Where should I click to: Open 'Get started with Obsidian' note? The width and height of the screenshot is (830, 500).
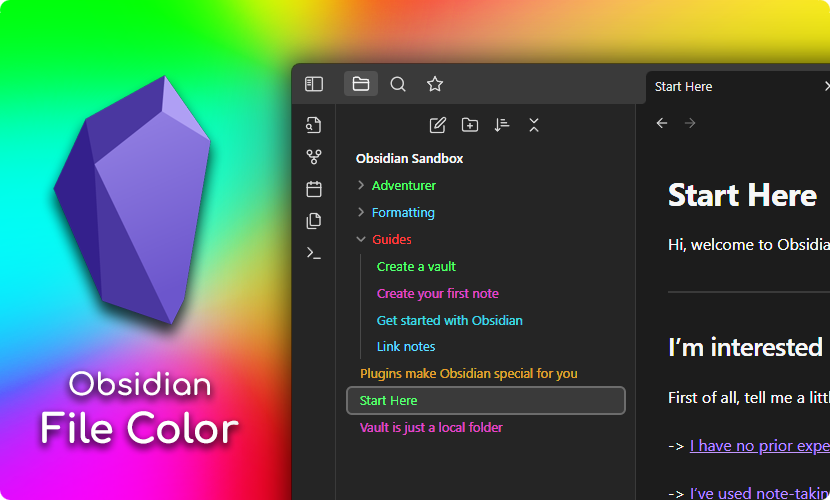(449, 321)
